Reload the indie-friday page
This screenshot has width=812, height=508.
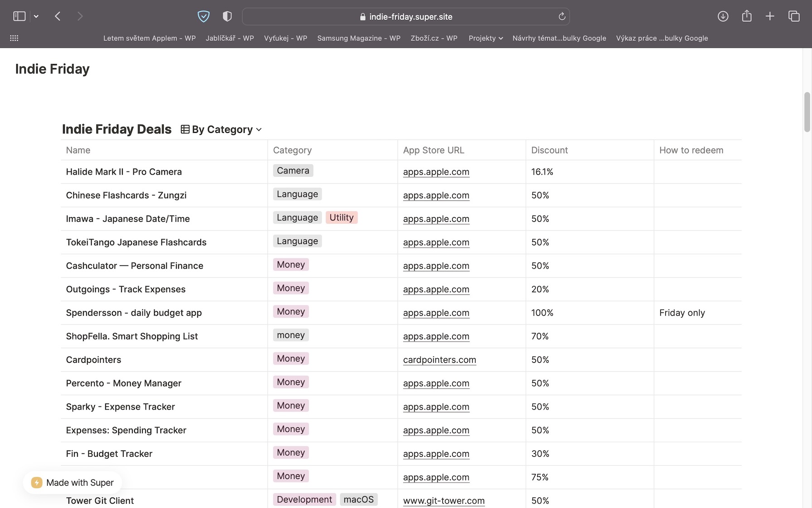click(x=562, y=16)
